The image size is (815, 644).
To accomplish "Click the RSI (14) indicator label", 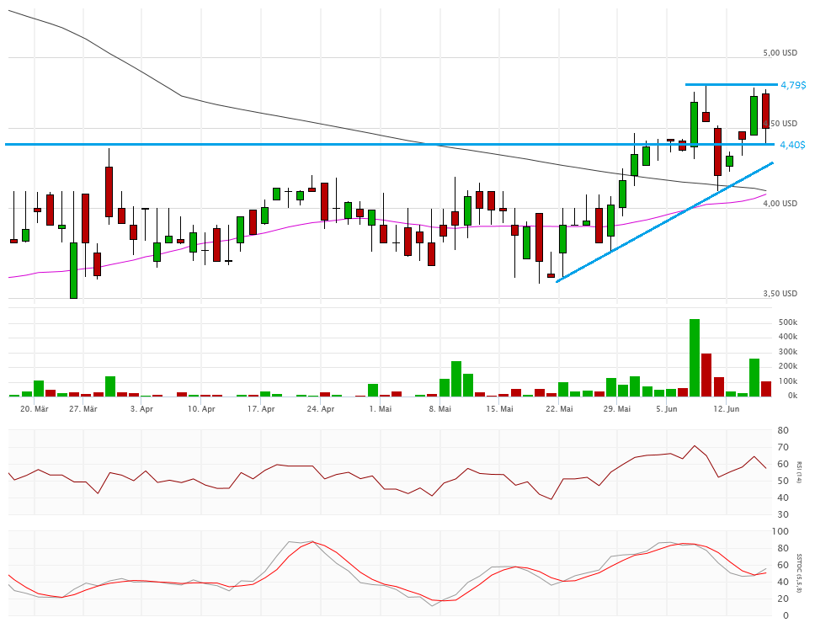I will pos(799,471).
